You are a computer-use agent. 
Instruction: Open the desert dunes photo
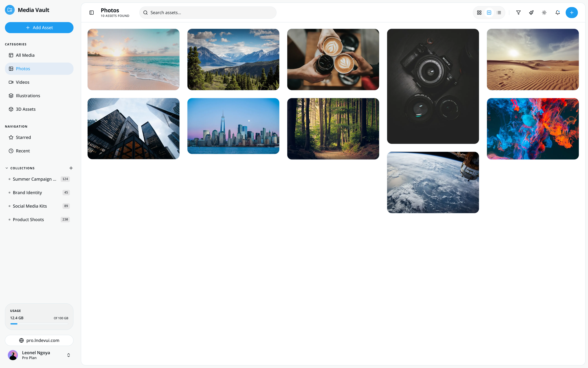click(533, 60)
